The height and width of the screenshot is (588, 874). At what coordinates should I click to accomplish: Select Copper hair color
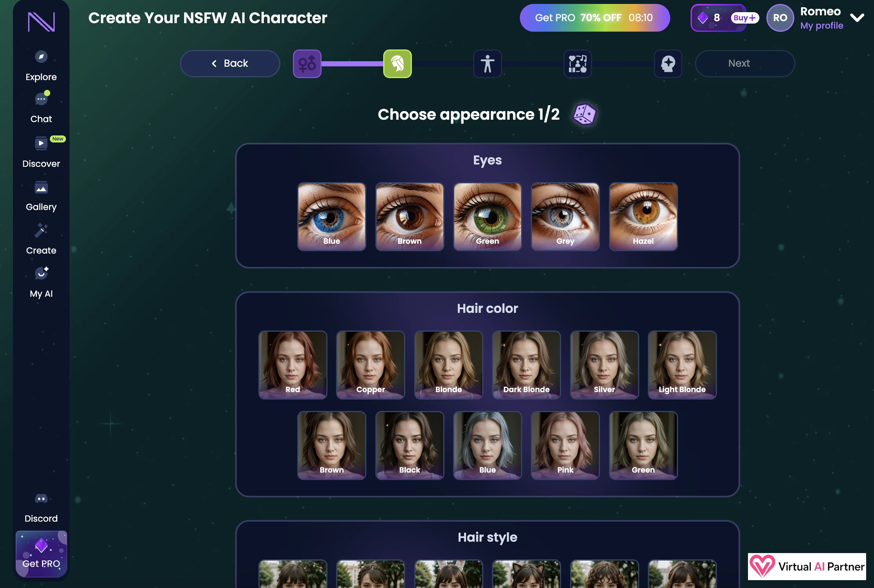pyautogui.click(x=371, y=365)
